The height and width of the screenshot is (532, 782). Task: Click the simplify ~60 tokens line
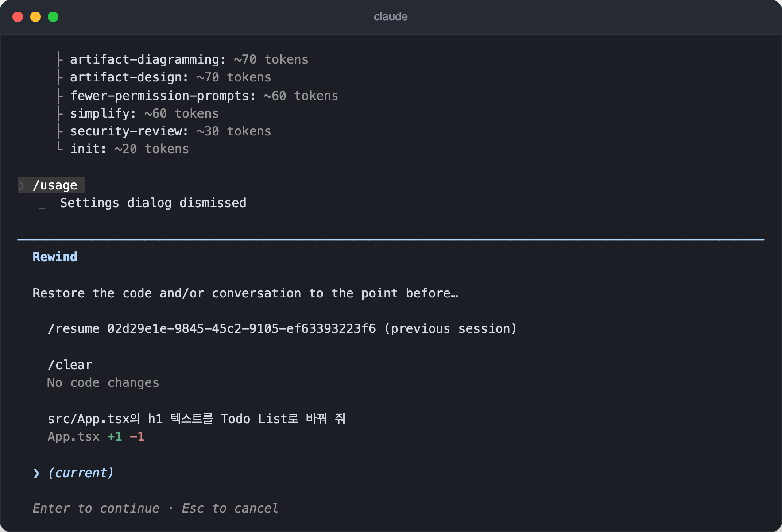point(144,114)
